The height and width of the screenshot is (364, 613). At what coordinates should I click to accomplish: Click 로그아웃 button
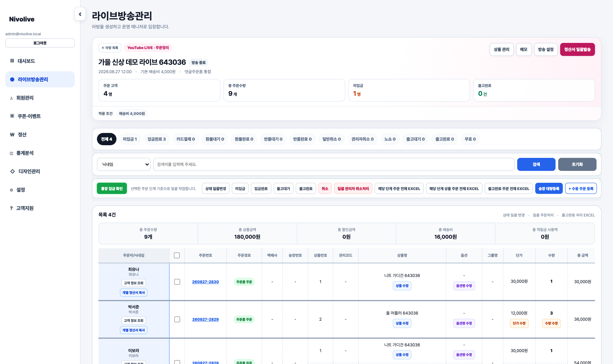tap(40, 43)
